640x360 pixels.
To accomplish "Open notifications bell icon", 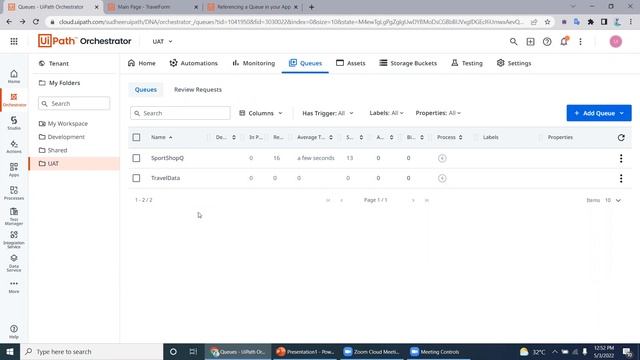I will click(x=564, y=42).
